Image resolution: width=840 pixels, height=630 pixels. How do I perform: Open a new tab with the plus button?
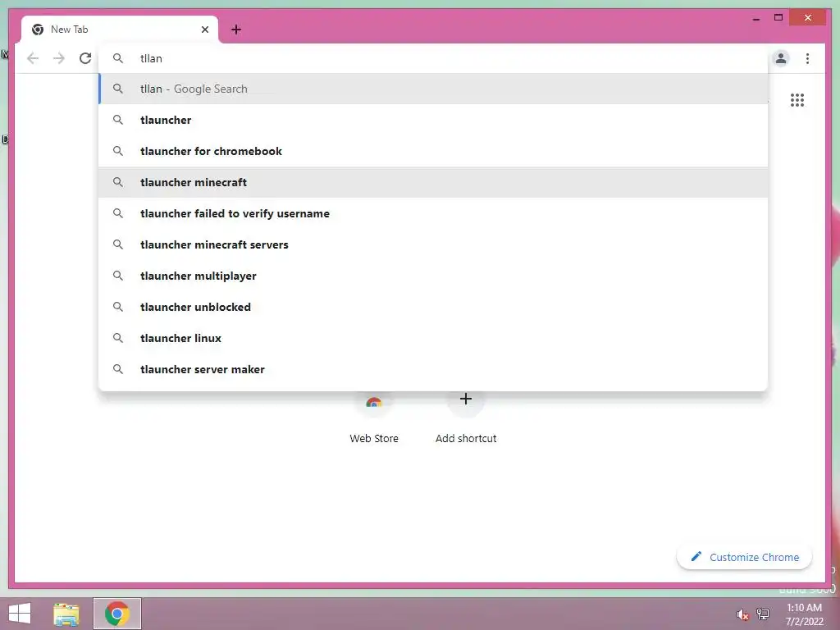click(236, 30)
